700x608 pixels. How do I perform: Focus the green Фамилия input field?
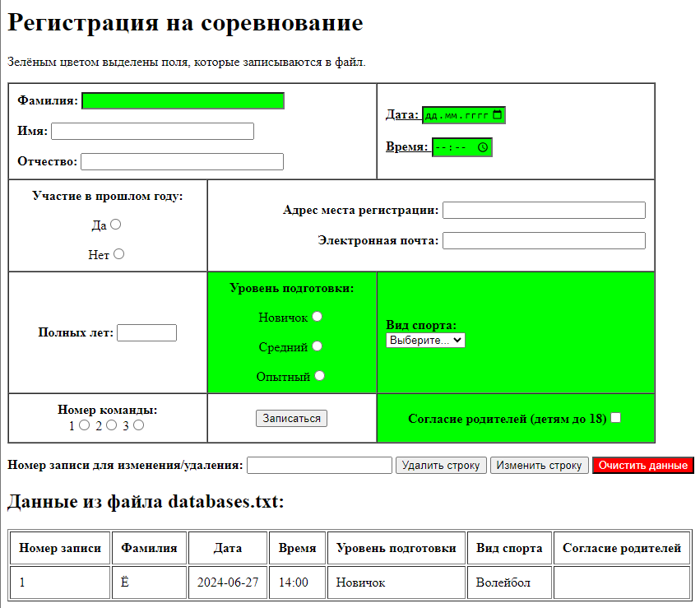183,100
